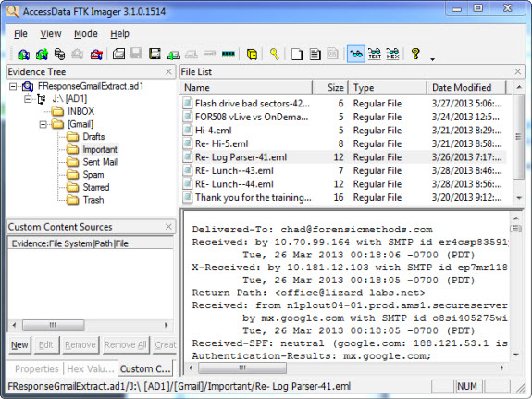Enable automatic viewer mode glasses icon

coord(356,54)
